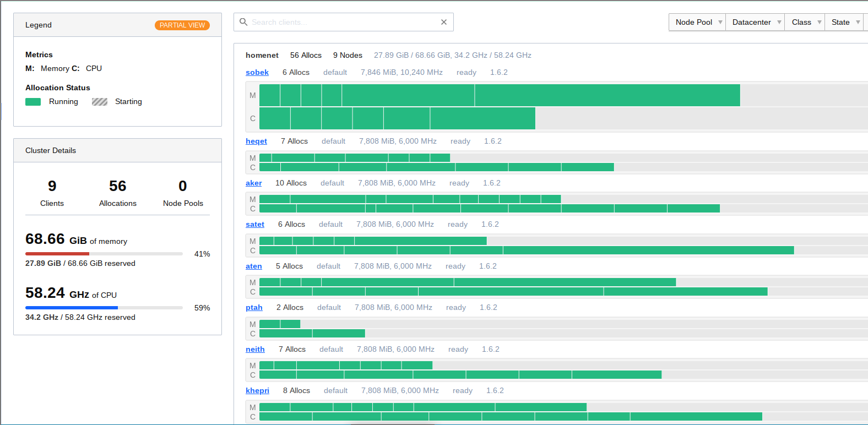
Task: Click the Legend panel header
Action: (117, 25)
